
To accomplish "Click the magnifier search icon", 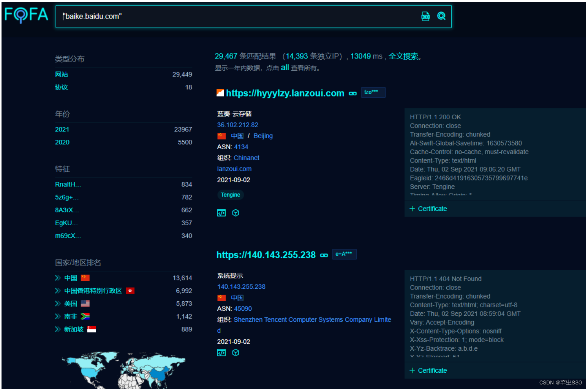I will tap(441, 16).
